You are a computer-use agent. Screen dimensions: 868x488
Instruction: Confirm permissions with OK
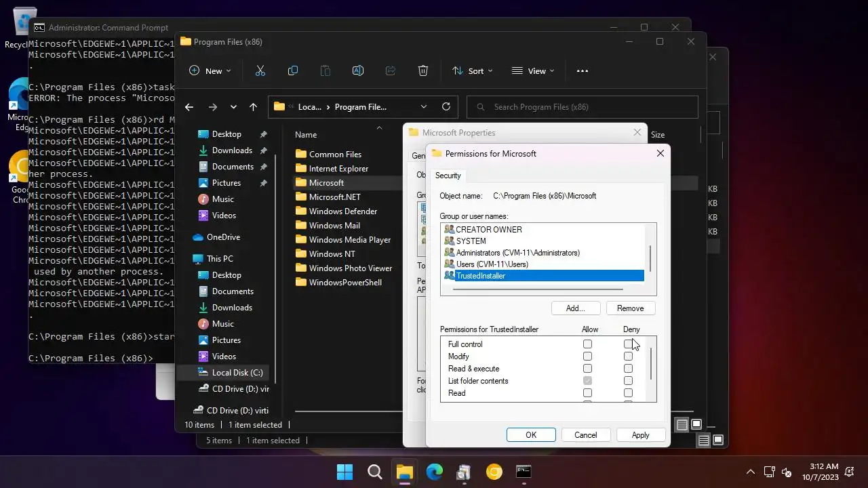pos(531,435)
